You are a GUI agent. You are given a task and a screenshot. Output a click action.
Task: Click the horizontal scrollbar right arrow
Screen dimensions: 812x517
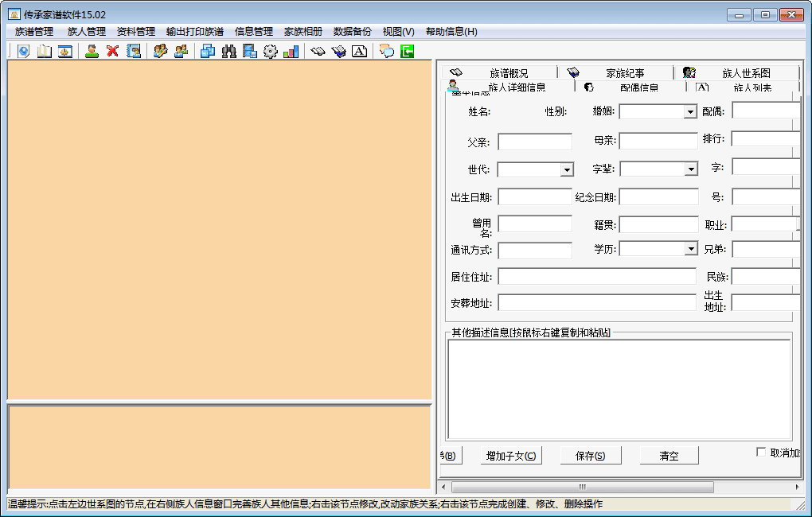point(797,487)
